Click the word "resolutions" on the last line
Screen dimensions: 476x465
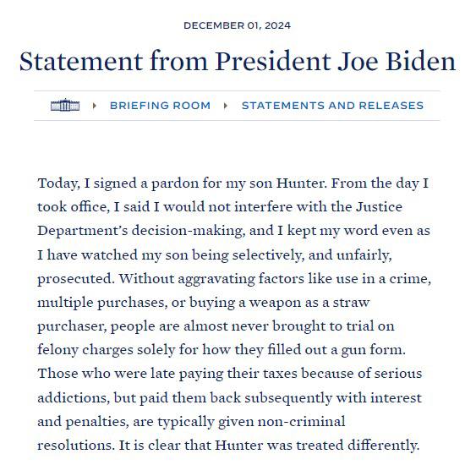coord(76,446)
